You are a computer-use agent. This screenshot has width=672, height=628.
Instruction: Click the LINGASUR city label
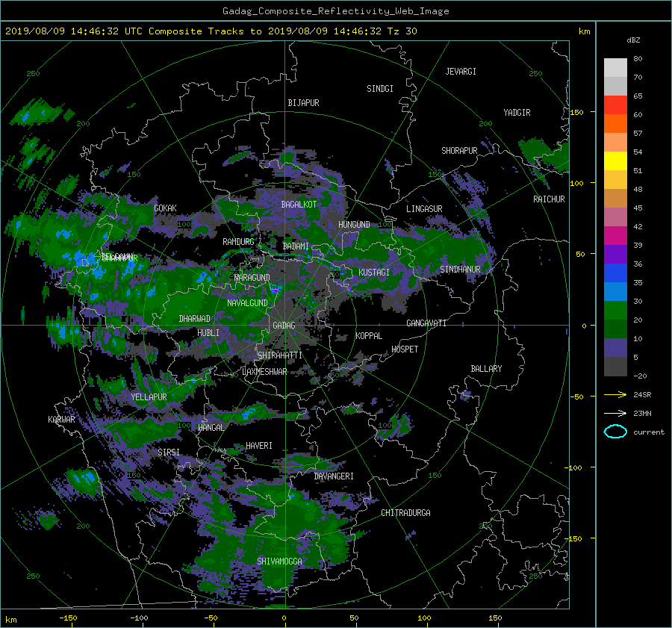click(x=424, y=209)
